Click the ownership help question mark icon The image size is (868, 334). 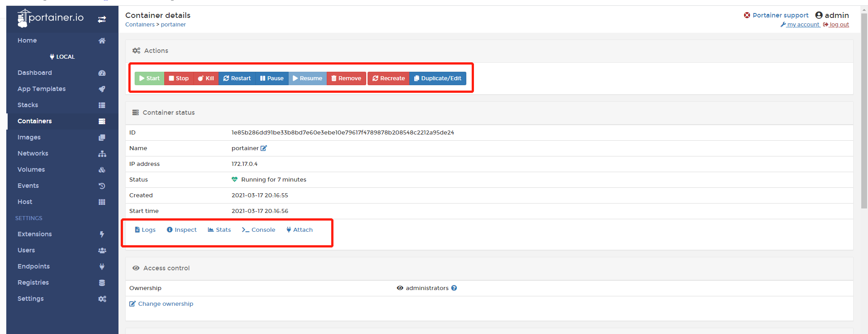(x=454, y=288)
